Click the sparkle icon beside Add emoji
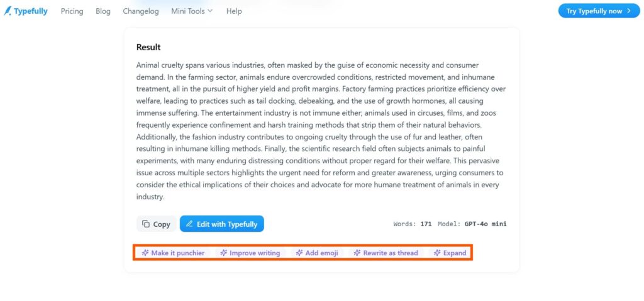 (x=299, y=253)
